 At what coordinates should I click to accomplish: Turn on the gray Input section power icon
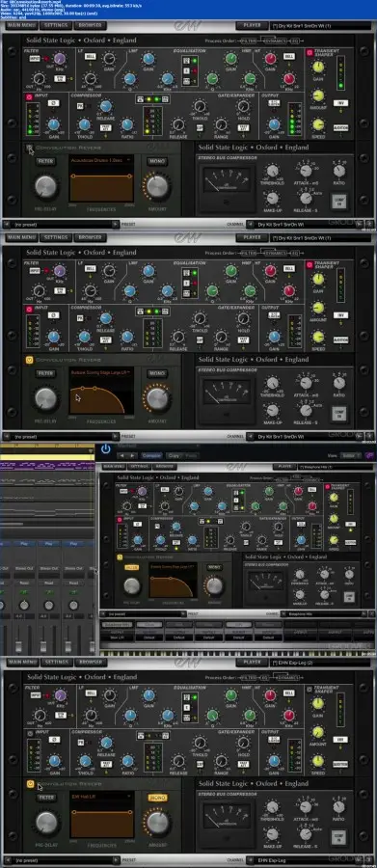tap(29, 734)
